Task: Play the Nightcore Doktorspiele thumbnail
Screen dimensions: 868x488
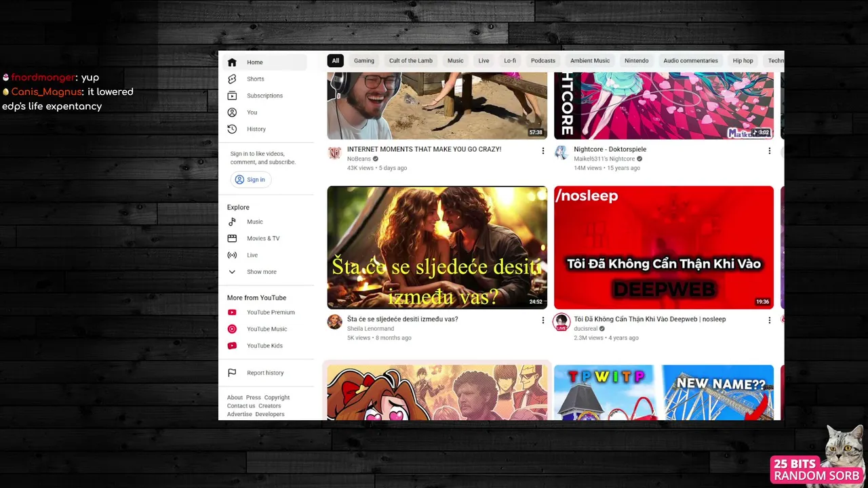Action: coord(664,106)
